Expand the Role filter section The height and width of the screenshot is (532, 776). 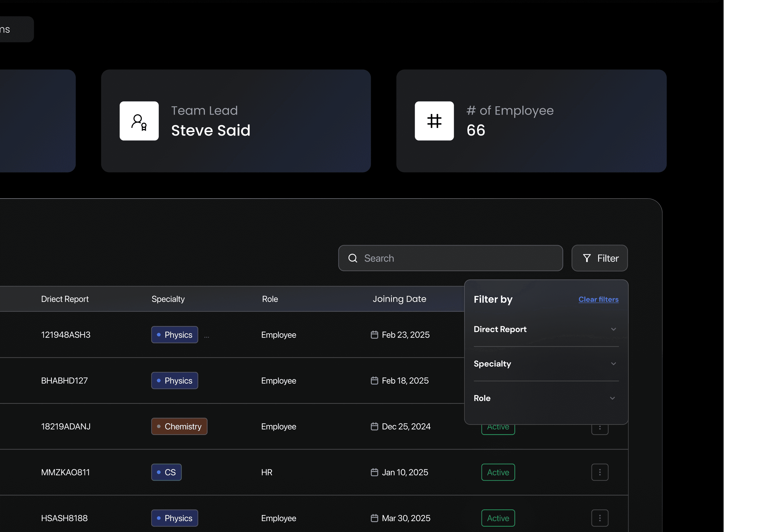[x=612, y=398]
